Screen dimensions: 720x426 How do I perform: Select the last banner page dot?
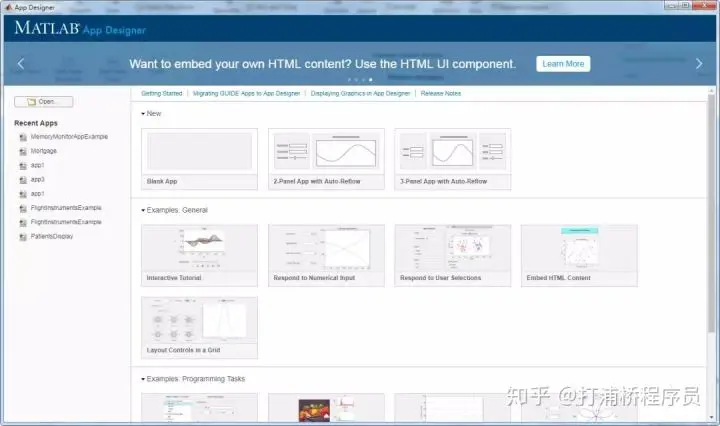click(371, 80)
